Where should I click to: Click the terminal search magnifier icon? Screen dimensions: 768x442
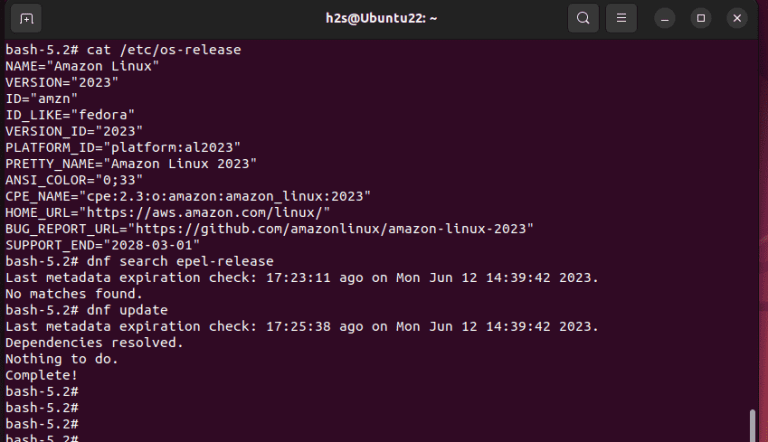(583, 18)
